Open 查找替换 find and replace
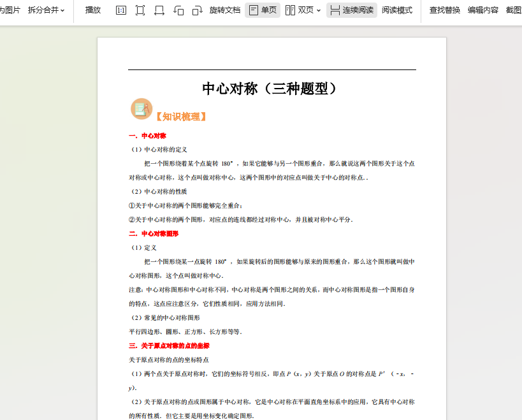This screenshot has width=522, height=420. (444, 10)
